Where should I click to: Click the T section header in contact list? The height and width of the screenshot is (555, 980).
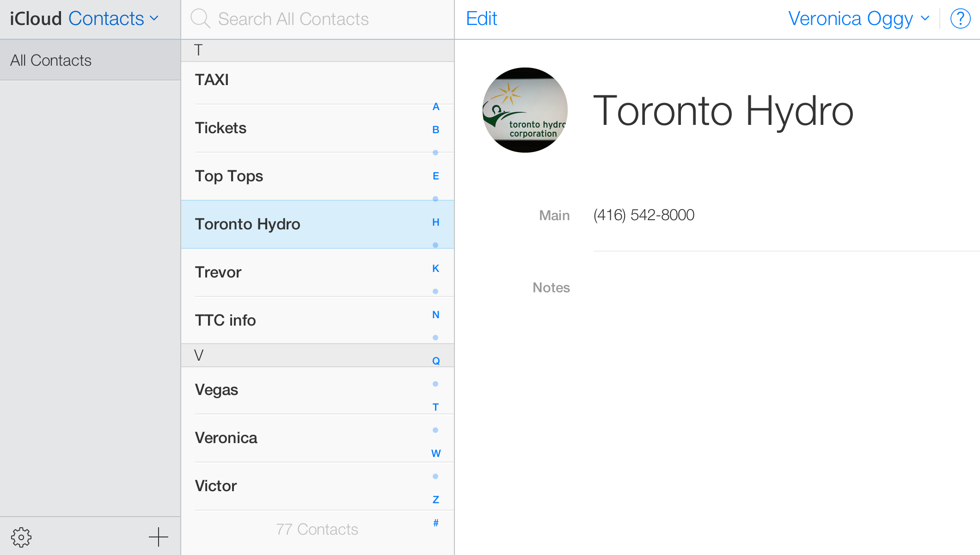point(199,50)
